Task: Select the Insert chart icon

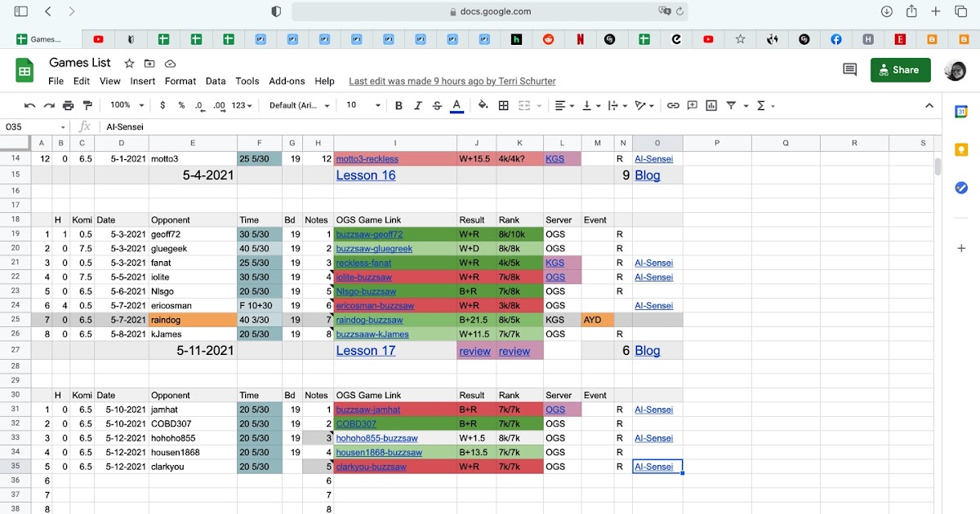Action: point(712,105)
